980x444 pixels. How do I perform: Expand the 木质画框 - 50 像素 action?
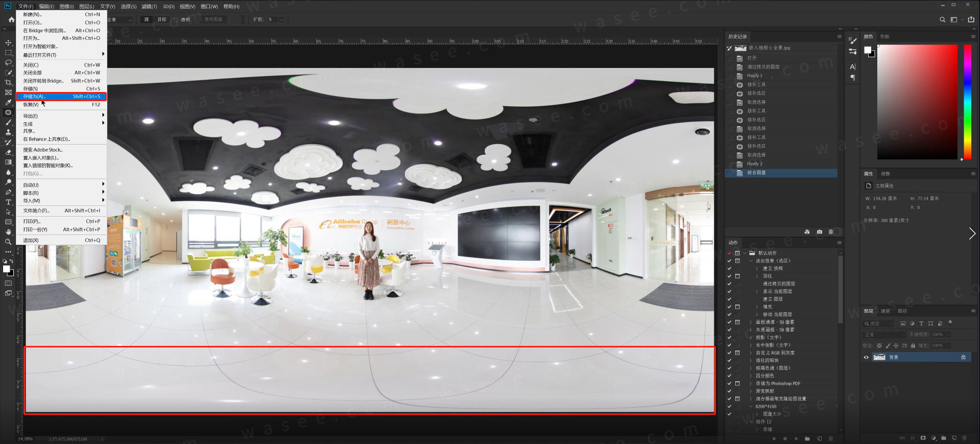(x=751, y=330)
